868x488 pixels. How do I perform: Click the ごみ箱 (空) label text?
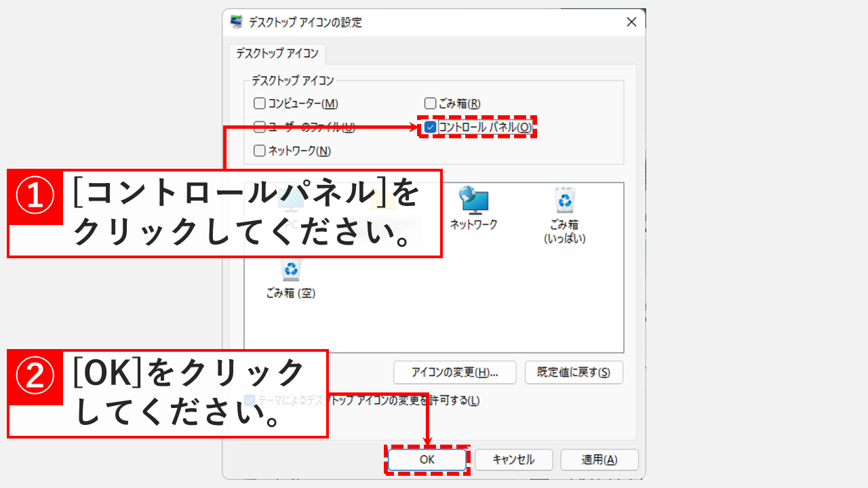click(290, 293)
